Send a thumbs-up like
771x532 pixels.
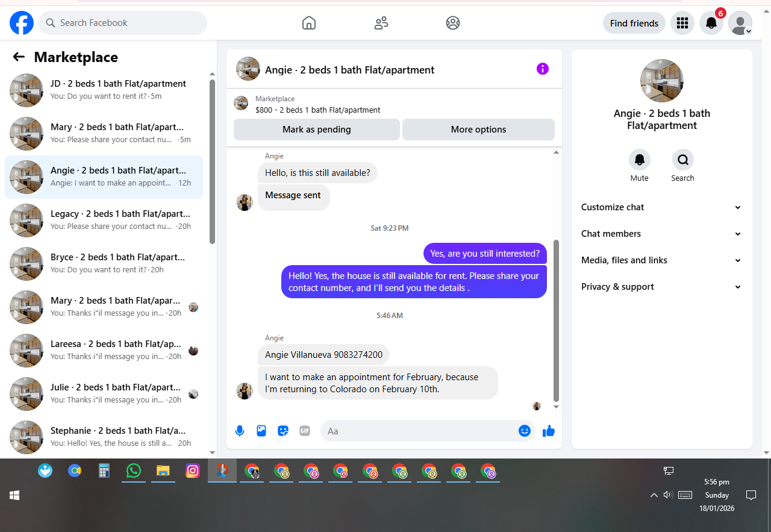(549, 431)
